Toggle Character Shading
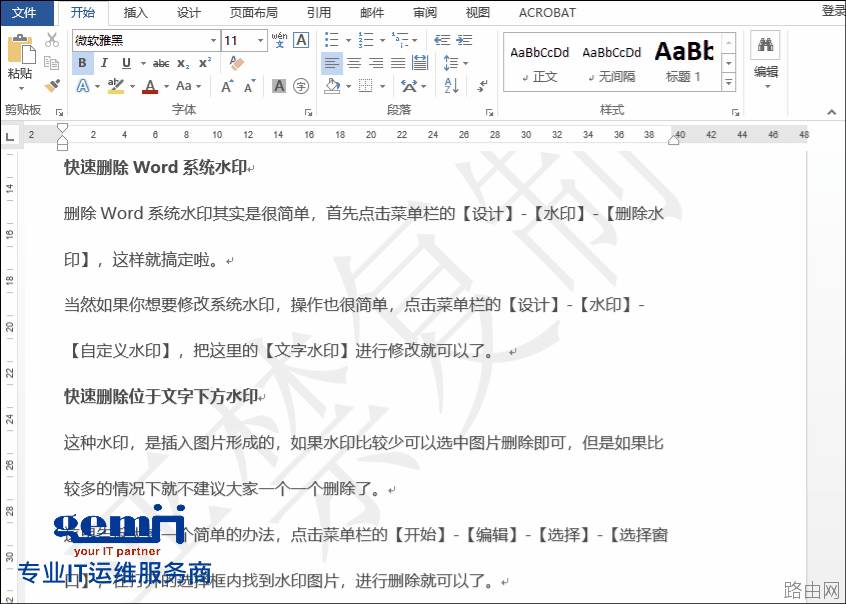This screenshot has height=604, width=846. tap(278, 86)
